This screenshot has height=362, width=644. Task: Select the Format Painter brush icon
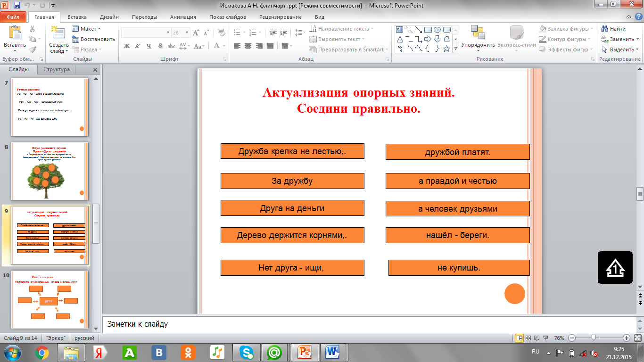point(33,49)
